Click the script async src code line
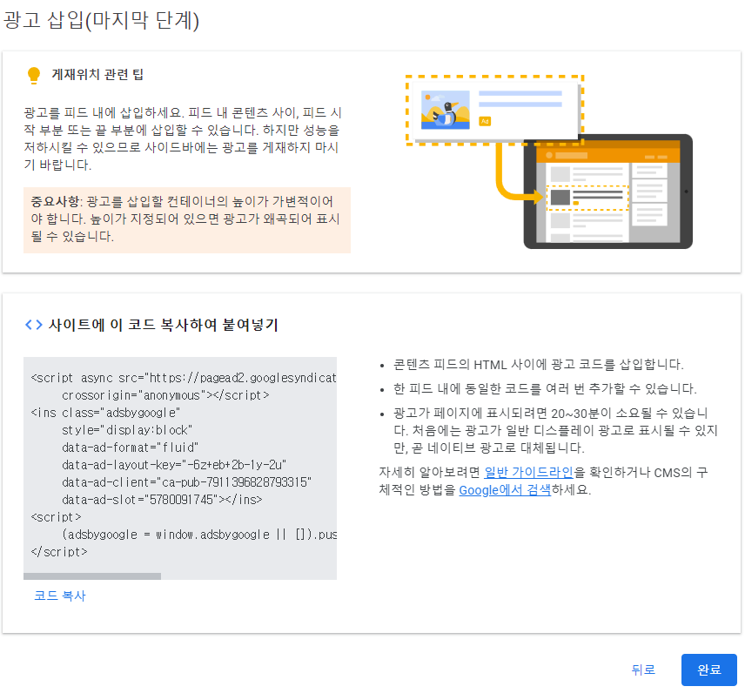This screenshot has height=700, width=745. click(184, 378)
